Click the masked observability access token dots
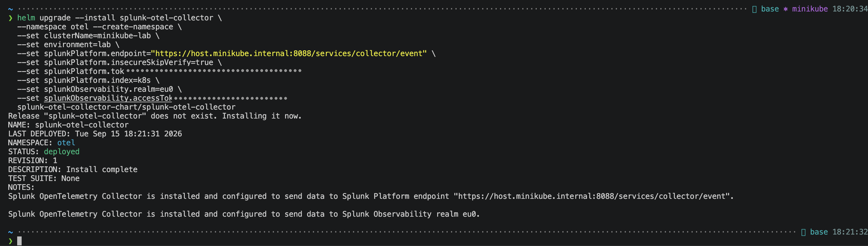Screen dimensions: 868x246 231,98
